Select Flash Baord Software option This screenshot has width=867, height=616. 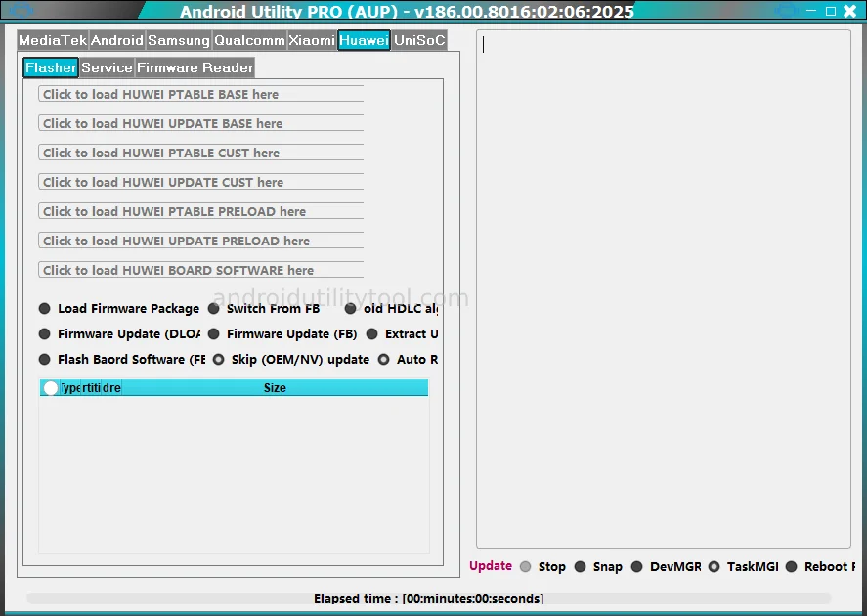121,360
